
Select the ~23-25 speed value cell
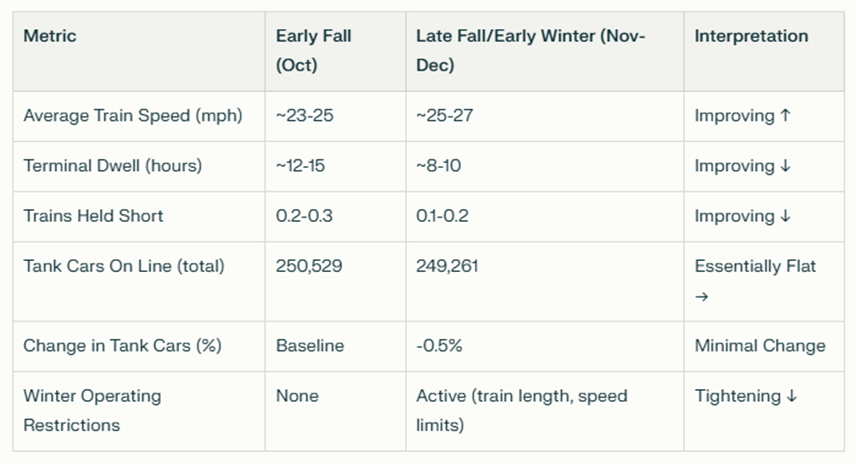(304, 116)
